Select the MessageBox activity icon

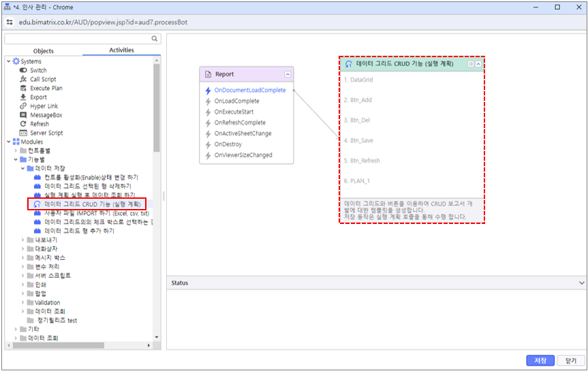click(x=23, y=115)
